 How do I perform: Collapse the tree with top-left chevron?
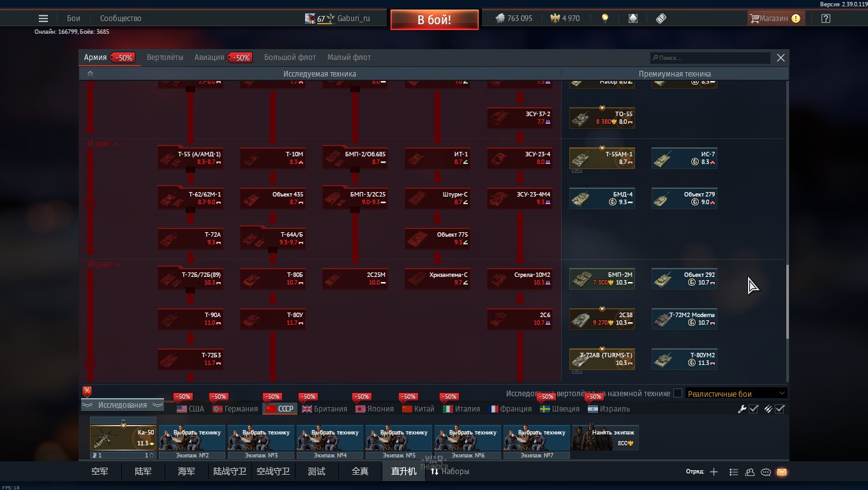(90, 73)
